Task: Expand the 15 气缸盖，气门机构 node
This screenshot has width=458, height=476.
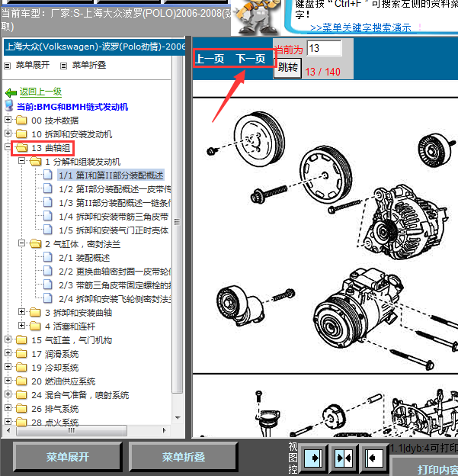Action: pos(8,339)
